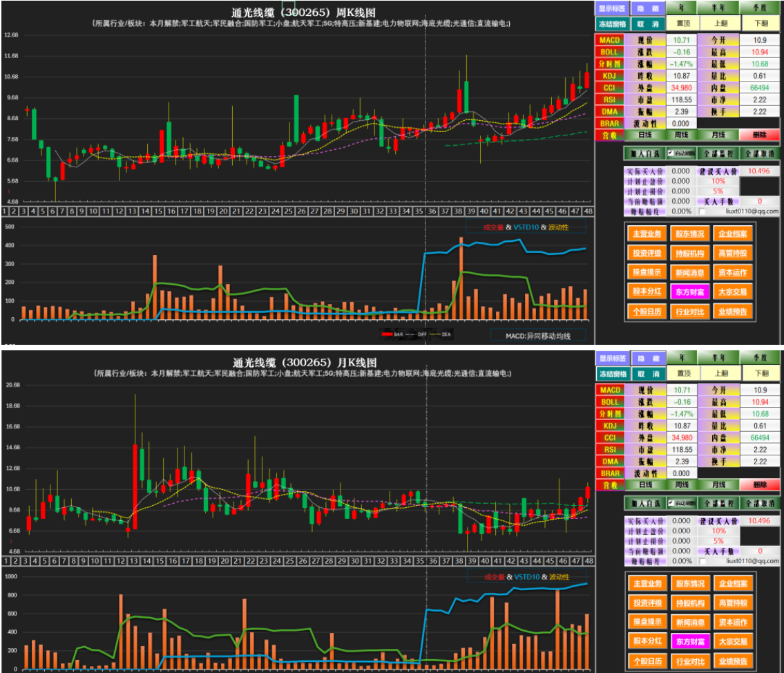784x673 pixels.
Task: Click 实际买入价 value field in monthly chart panel
Action: click(x=682, y=521)
